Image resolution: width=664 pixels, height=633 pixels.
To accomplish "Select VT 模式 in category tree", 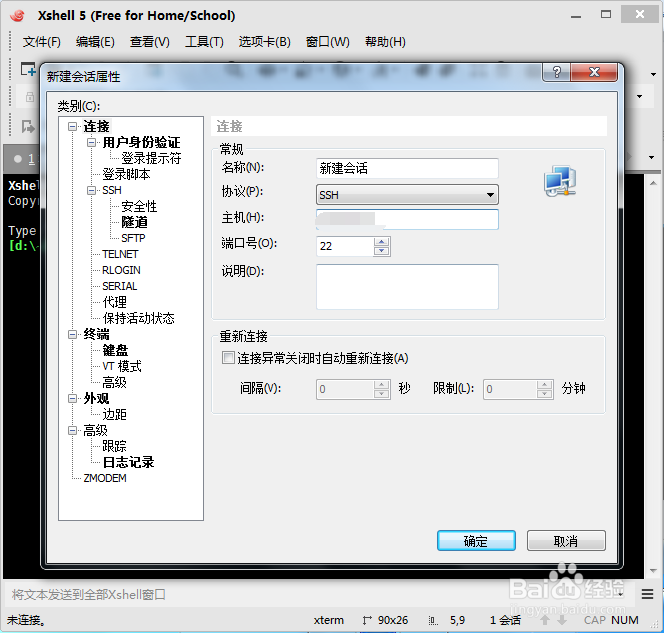I will point(122,366).
